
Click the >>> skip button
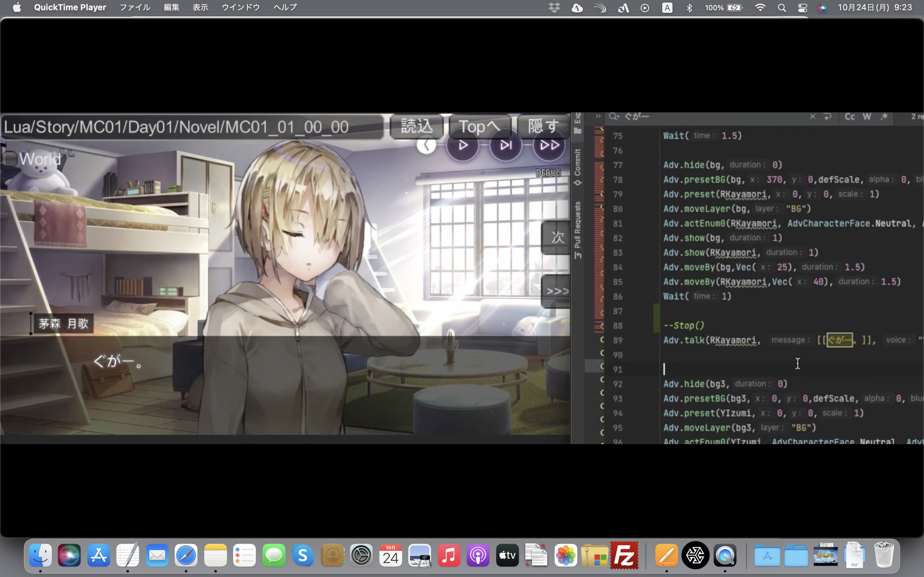[x=557, y=291]
